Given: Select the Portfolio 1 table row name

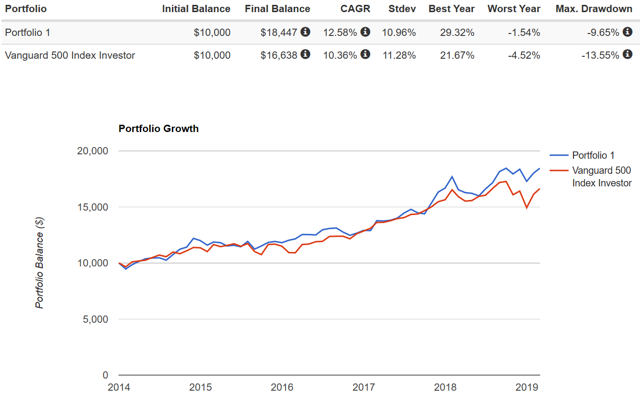Looking at the screenshot, I should coord(27,32).
